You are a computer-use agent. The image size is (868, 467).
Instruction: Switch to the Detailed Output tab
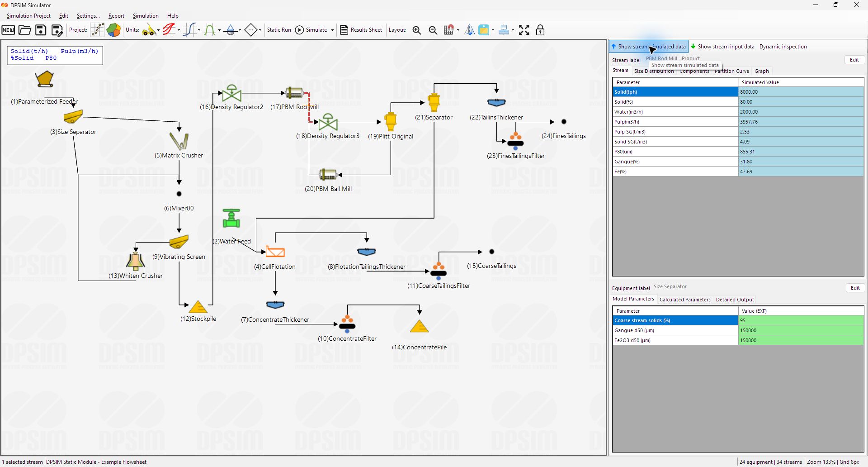[735, 300]
